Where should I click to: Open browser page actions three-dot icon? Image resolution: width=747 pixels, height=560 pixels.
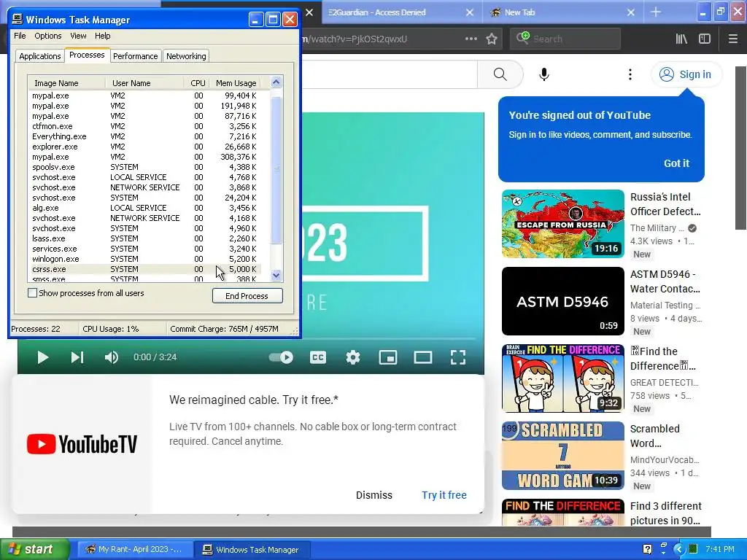[x=471, y=39]
